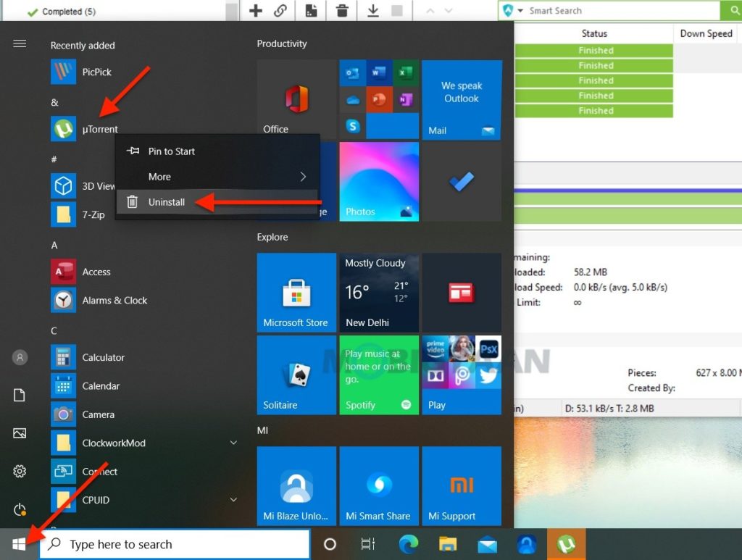Sort by Status column header
Screen dimensions: 742x560
click(x=594, y=33)
